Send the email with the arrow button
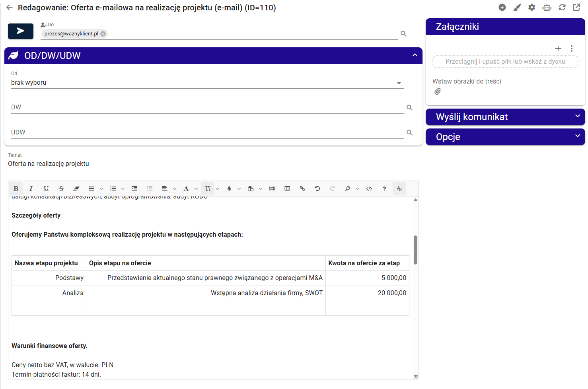Viewport: 588px width, 389px height. click(x=21, y=31)
